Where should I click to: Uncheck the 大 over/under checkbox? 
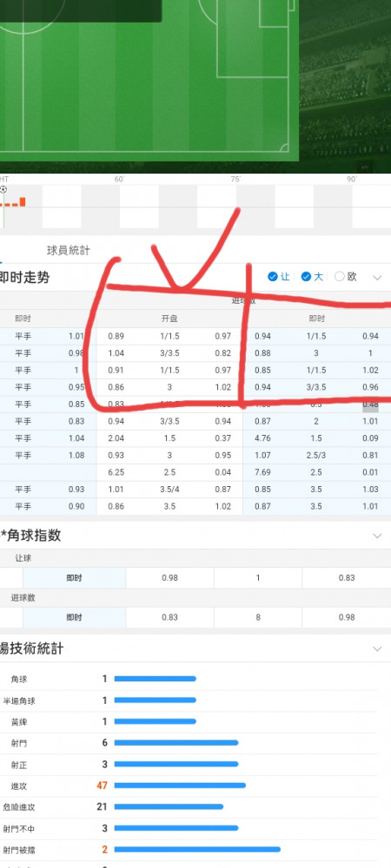(x=306, y=277)
